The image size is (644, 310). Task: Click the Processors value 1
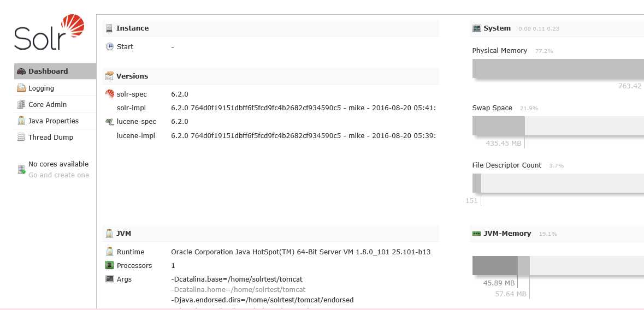pyautogui.click(x=173, y=265)
